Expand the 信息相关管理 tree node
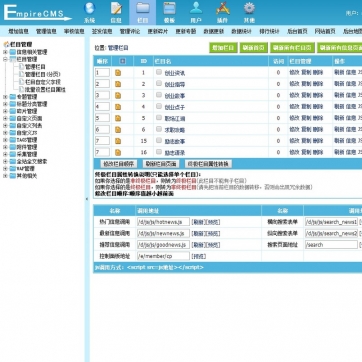The width and height of the screenshot is (362, 362). coord(5,52)
